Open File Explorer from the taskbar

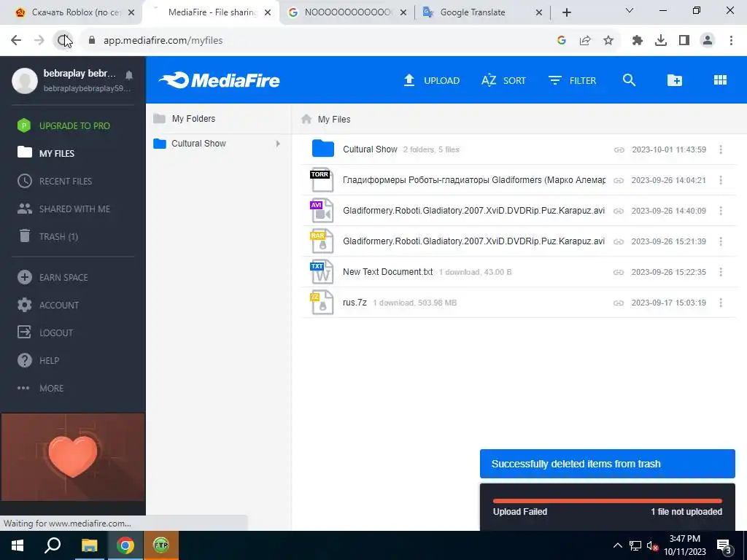coord(89,545)
